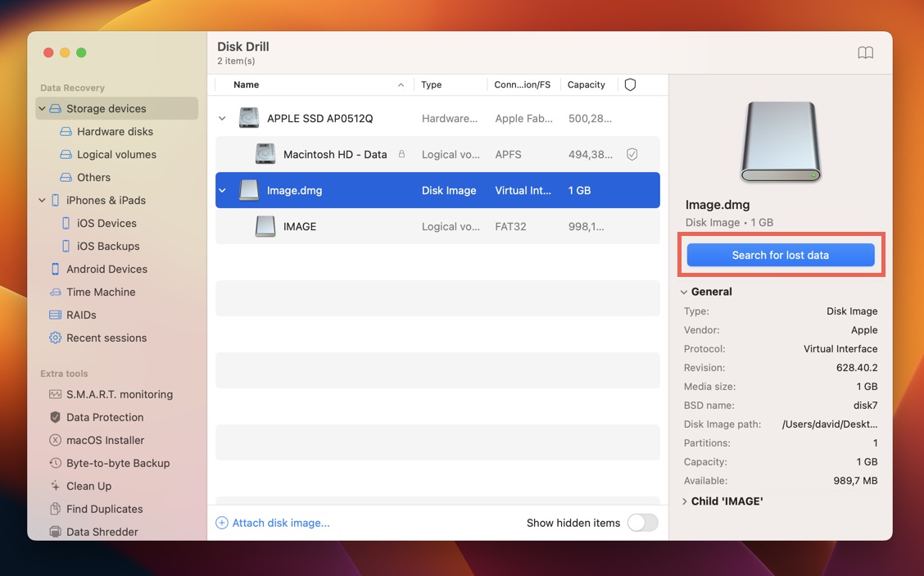Click the iPhones & iPads phone icon
The width and height of the screenshot is (924, 576).
coord(56,201)
